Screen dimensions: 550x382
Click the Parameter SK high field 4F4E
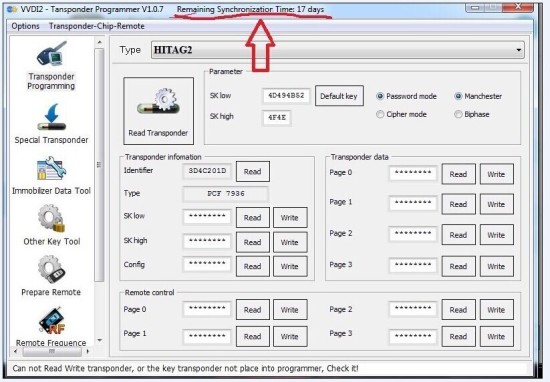coord(277,118)
